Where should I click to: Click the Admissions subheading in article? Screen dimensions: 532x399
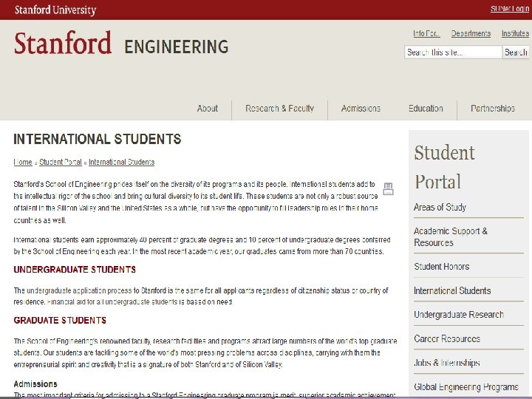point(35,384)
